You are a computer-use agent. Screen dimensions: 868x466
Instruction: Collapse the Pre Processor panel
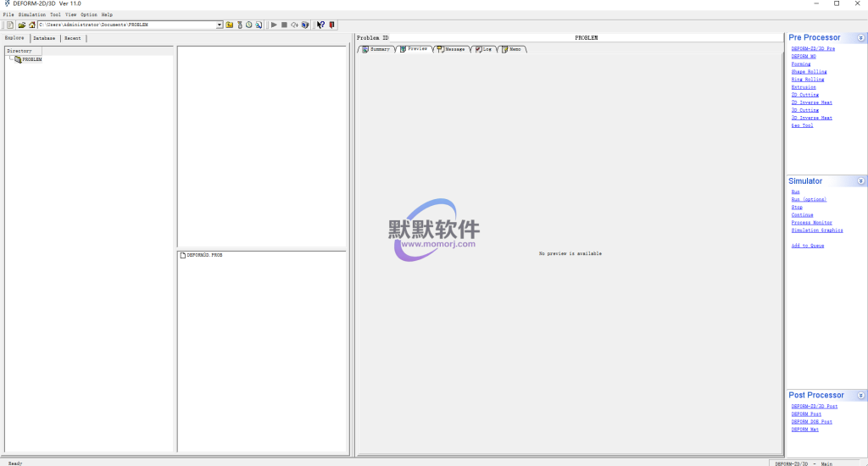861,38
